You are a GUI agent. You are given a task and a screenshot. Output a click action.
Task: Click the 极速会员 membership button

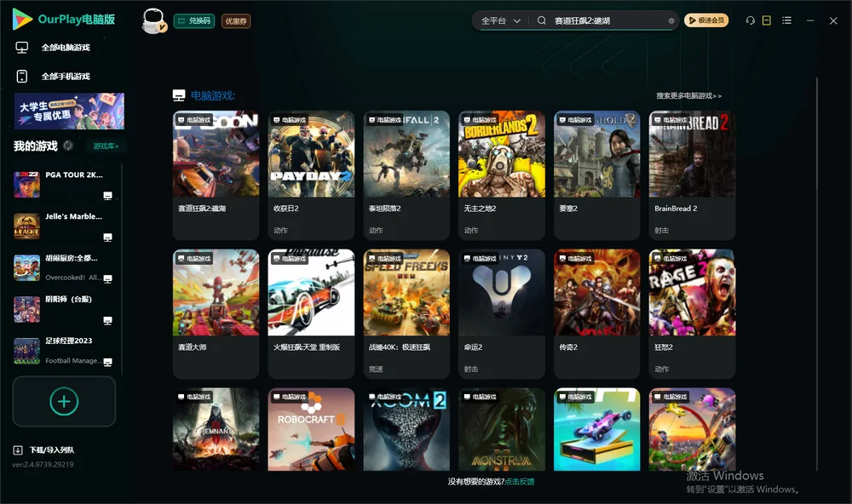pos(706,20)
